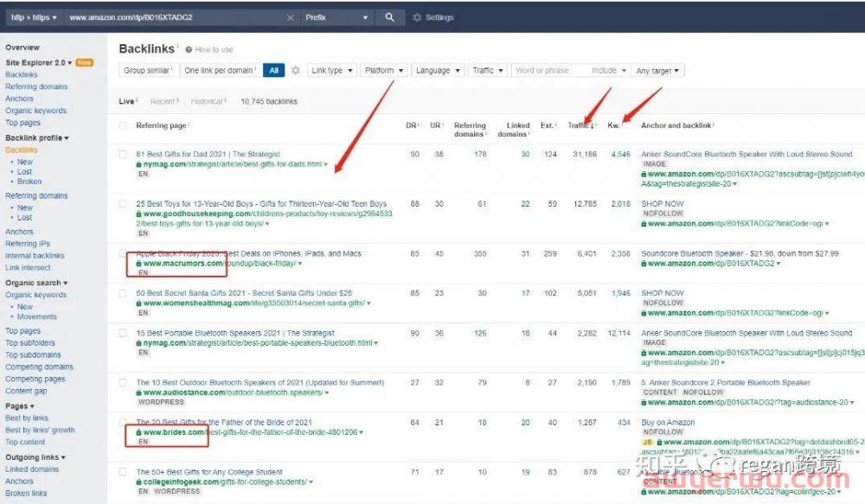
Task: Click the gear icon beside All button
Action: tap(296, 71)
